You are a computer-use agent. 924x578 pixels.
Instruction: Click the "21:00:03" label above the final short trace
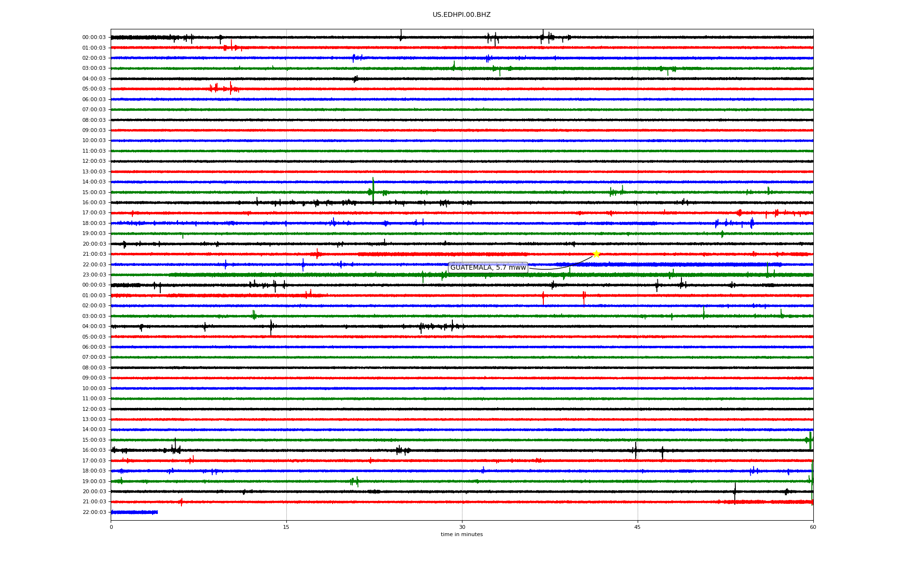click(x=94, y=501)
